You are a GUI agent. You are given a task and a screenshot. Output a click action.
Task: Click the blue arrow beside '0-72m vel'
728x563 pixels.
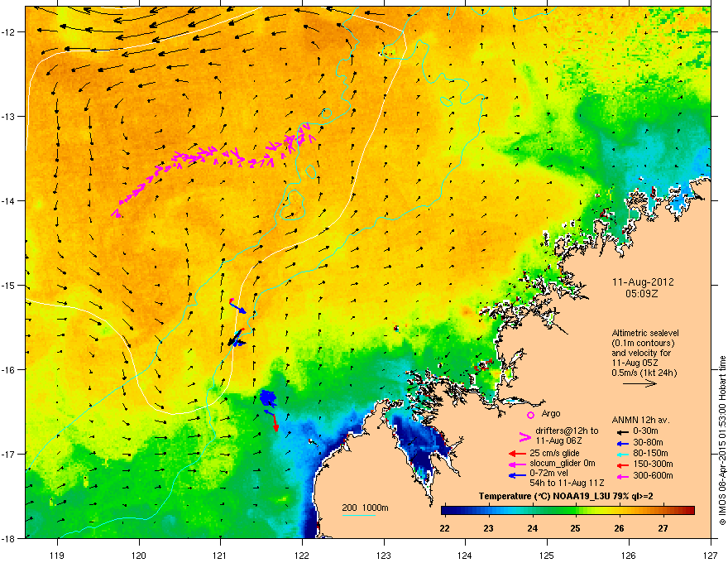click(x=517, y=474)
